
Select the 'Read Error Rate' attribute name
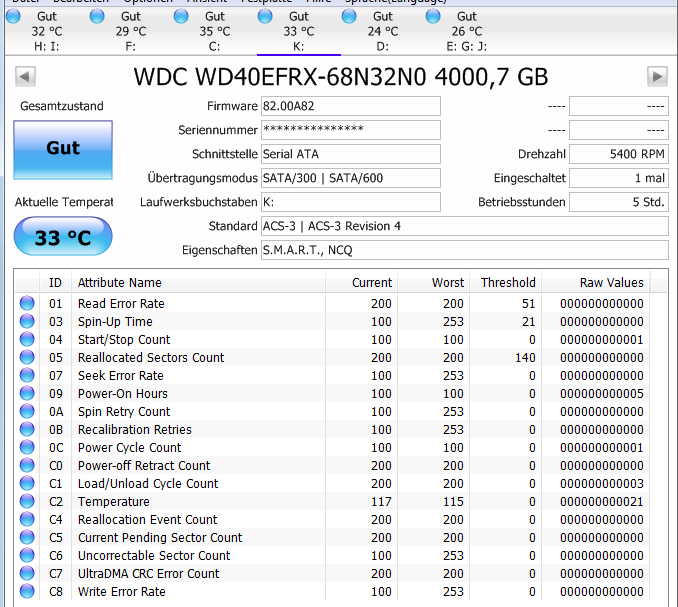[121, 304]
